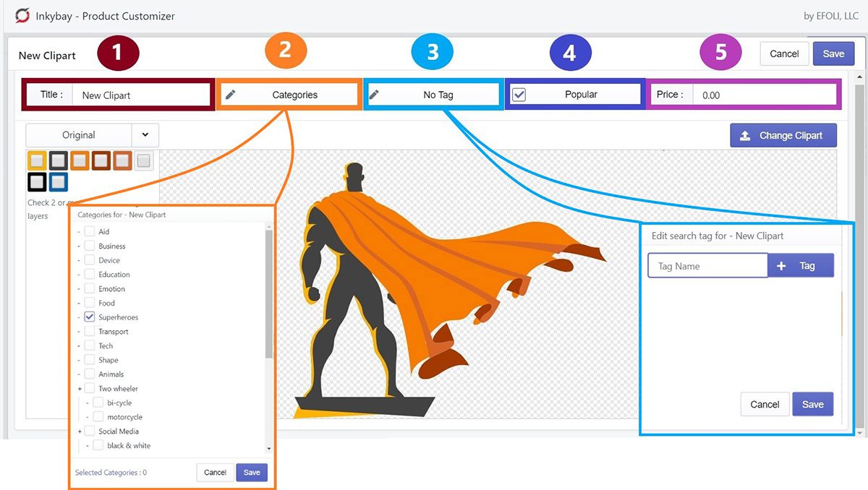Screen dimensions: 868x490
Task: Click Cancel in the search tag dialog
Action: (x=765, y=404)
